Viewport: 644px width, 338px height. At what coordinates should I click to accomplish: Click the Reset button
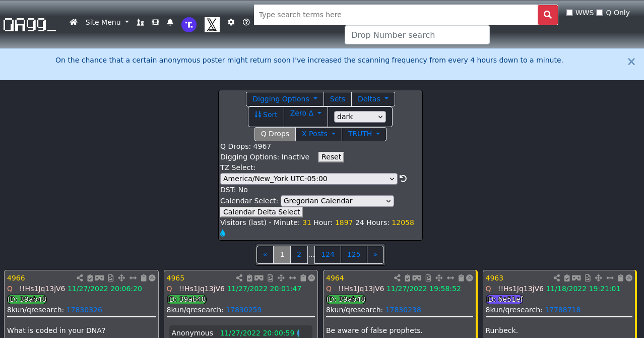pos(331,157)
